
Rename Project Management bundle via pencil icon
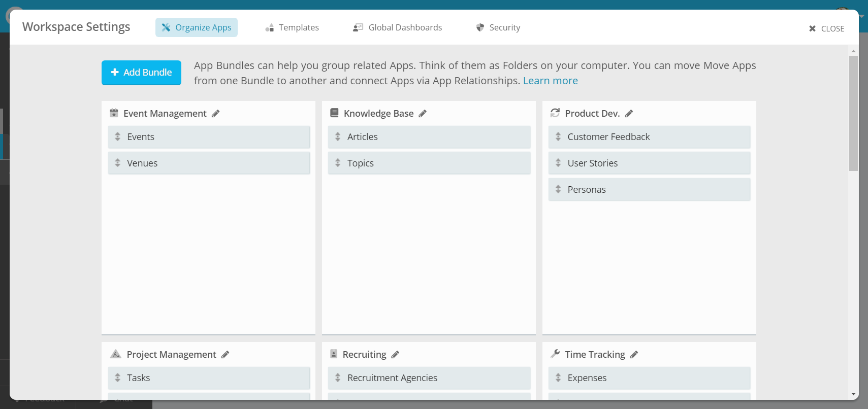point(226,355)
